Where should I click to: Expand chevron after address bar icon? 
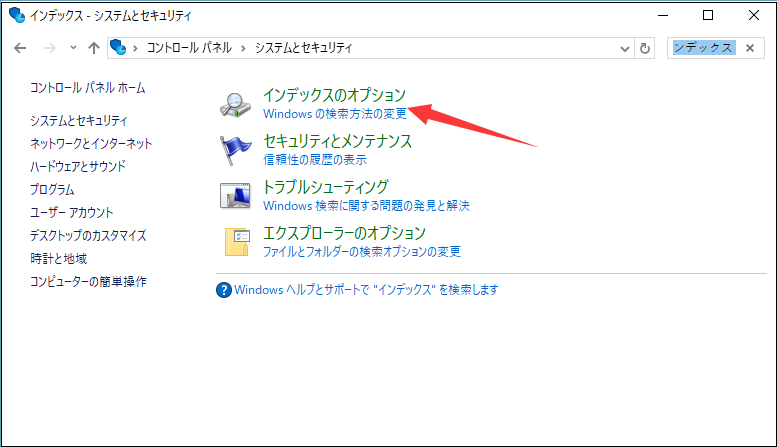(x=135, y=48)
